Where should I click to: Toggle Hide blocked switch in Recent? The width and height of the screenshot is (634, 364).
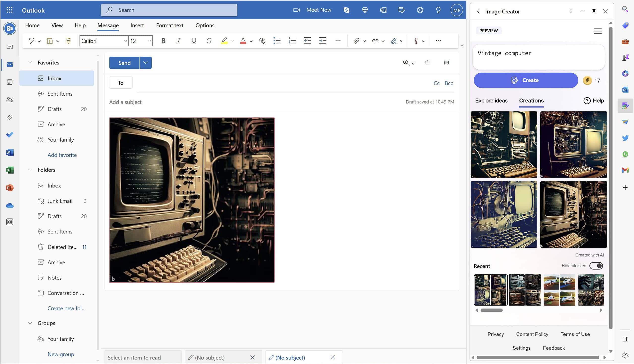point(596,266)
